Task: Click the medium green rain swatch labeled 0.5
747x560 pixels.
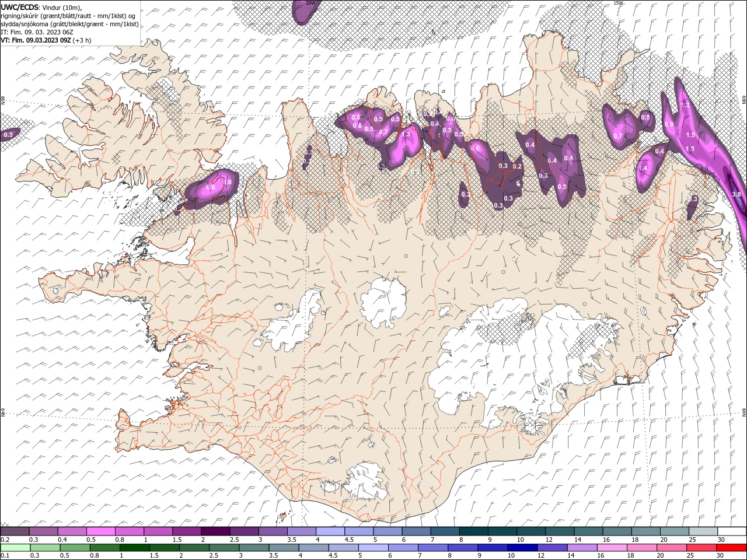Action: [x=75, y=548]
